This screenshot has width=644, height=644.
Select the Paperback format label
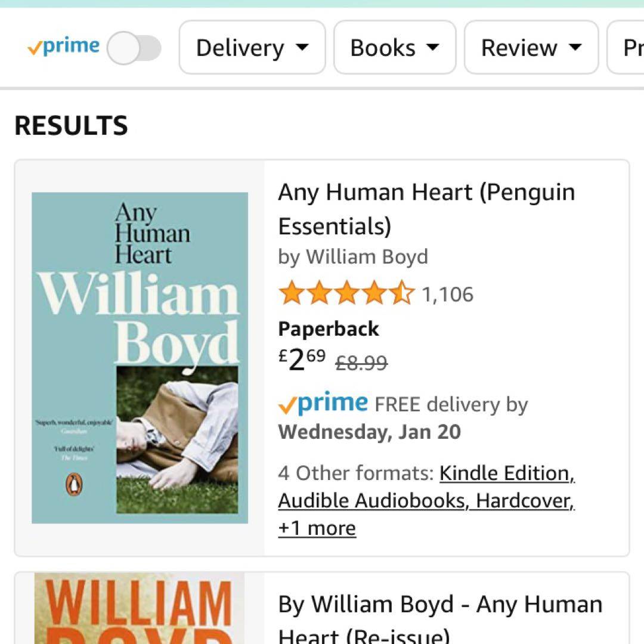tap(329, 329)
